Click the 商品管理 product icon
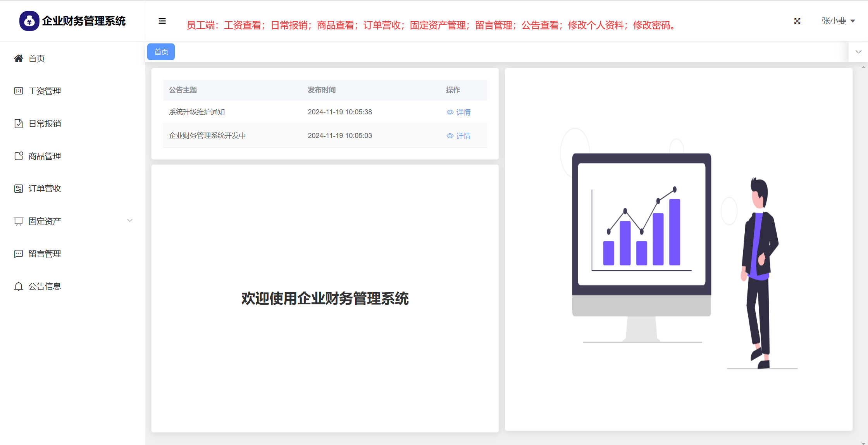868x445 pixels. click(x=18, y=156)
